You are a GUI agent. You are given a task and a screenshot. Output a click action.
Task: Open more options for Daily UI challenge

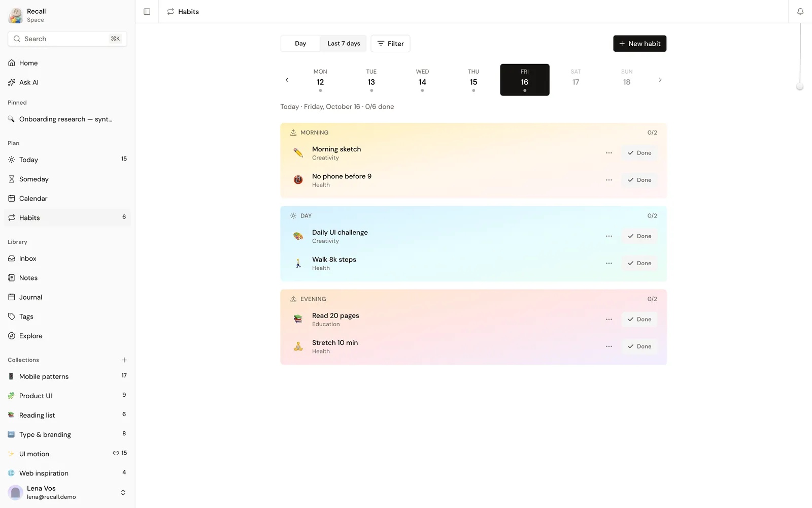pyautogui.click(x=609, y=236)
